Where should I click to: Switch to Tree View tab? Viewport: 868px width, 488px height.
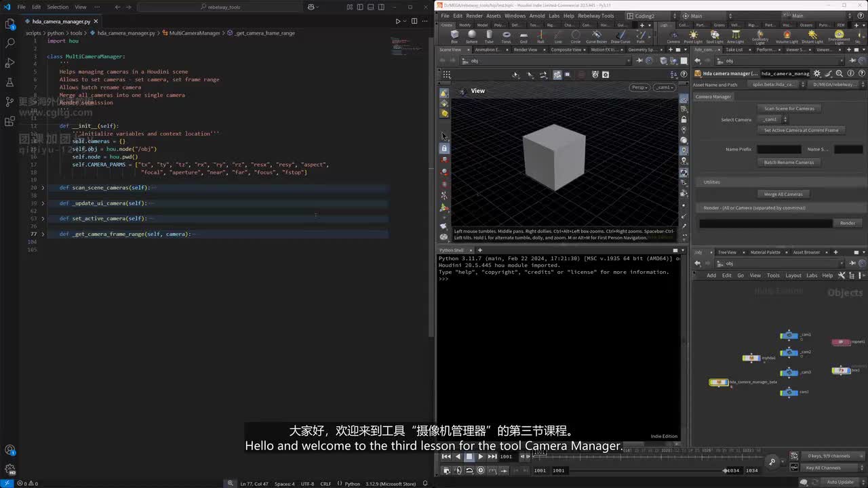(x=727, y=252)
